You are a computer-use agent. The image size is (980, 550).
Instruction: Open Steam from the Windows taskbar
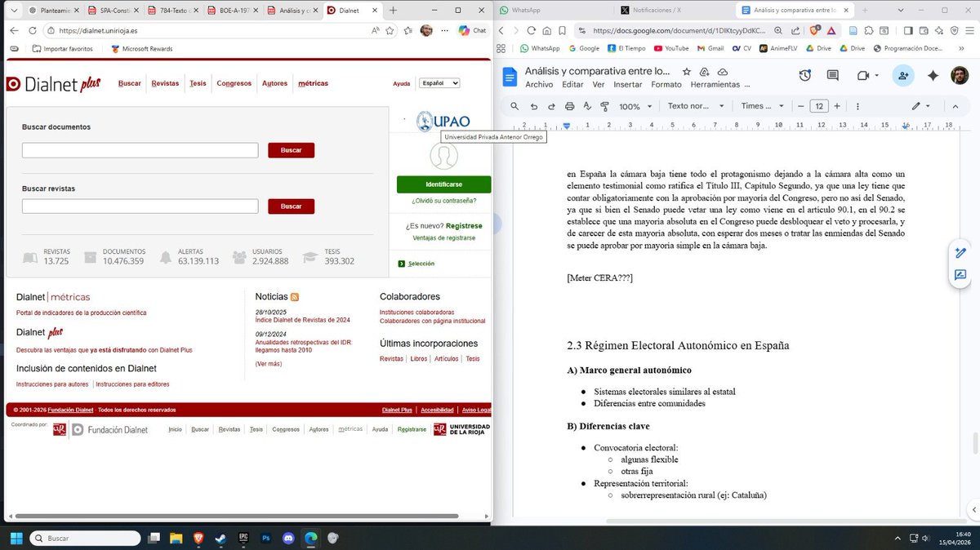click(221, 539)
